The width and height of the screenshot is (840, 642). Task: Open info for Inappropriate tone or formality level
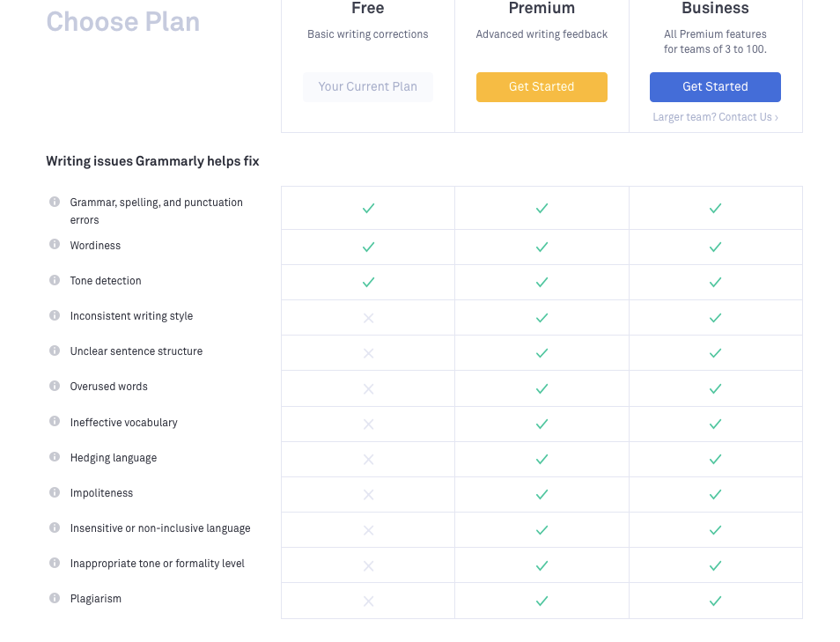(x=55, y=563)
